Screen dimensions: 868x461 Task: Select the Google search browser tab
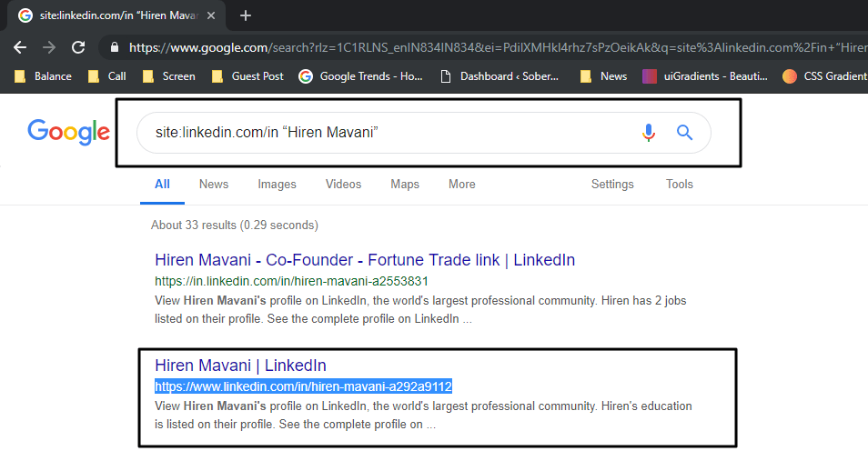point(116,15)
